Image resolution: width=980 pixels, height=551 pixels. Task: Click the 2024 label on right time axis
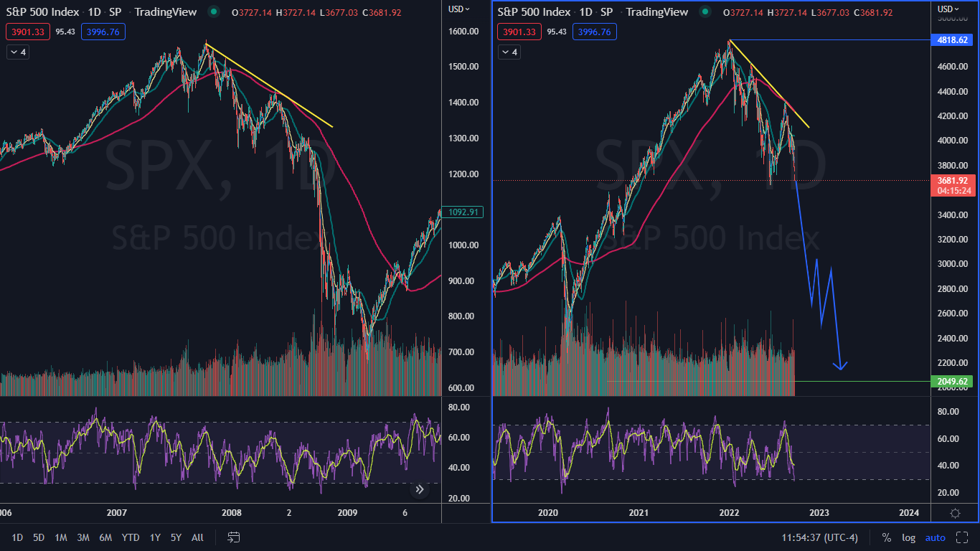(x=909, y=512)
